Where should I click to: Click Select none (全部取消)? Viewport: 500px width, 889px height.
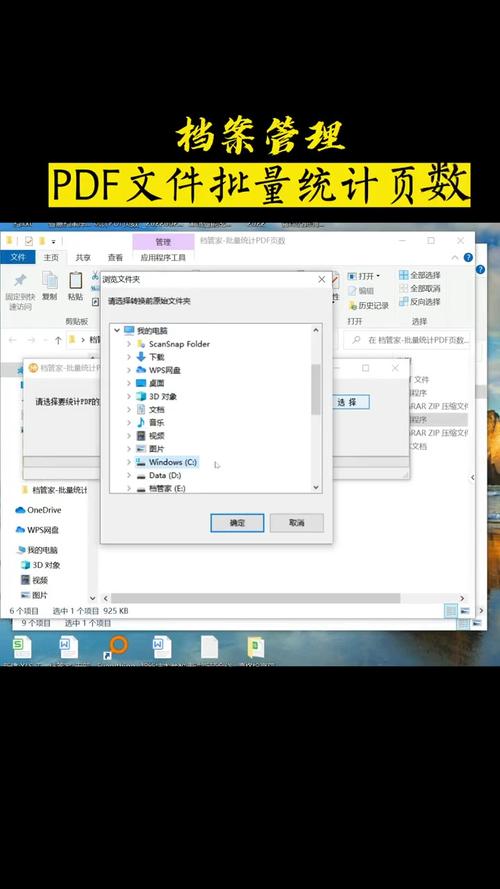tap(420, 288)
